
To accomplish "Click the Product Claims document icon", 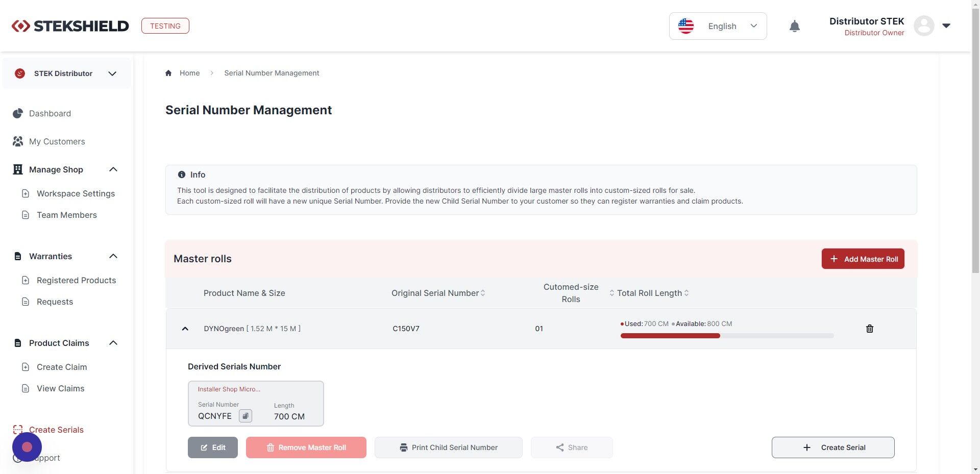I will [x=18, y=343].
